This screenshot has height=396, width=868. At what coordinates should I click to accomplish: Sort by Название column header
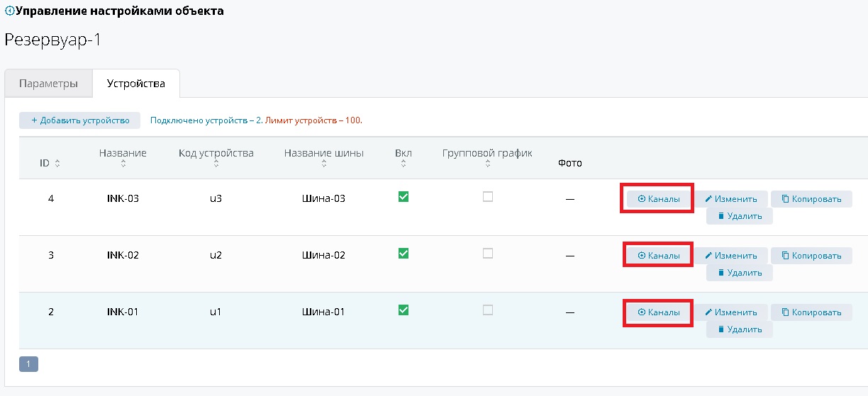(x=123, y=154)
